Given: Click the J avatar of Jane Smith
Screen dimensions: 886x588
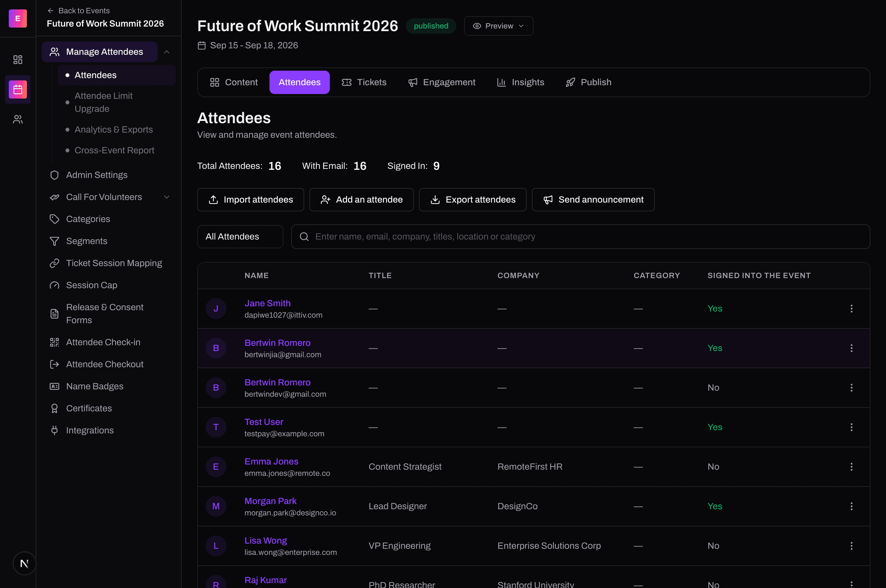Looking at the screenshot, I should (216, 309).
